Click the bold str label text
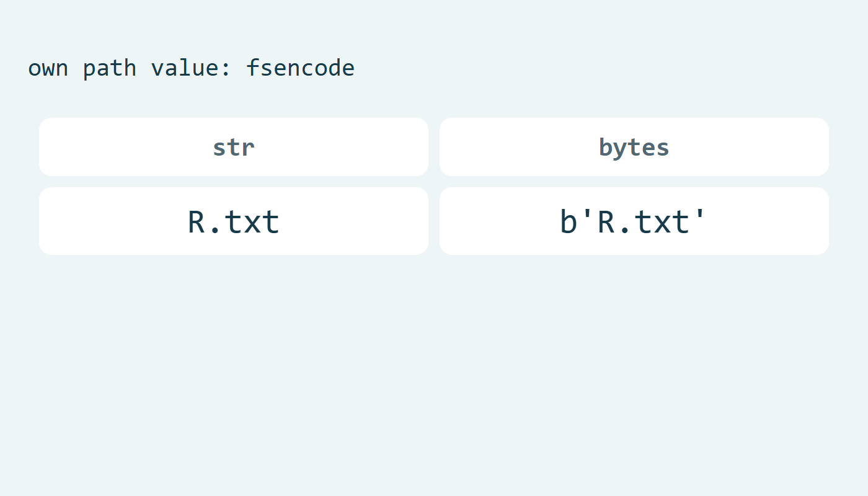The width and height of the screenshot is (868, 496). pos(234,148)
